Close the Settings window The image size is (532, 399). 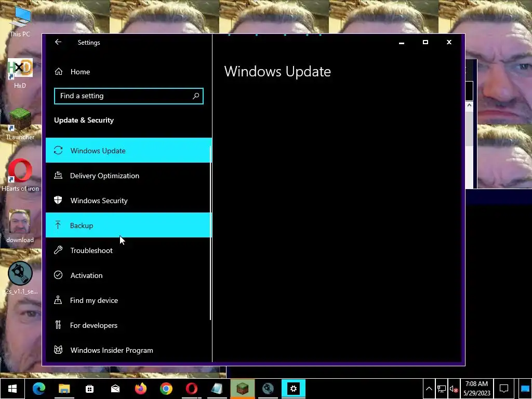pyautogui.click(x=449, y=43)
